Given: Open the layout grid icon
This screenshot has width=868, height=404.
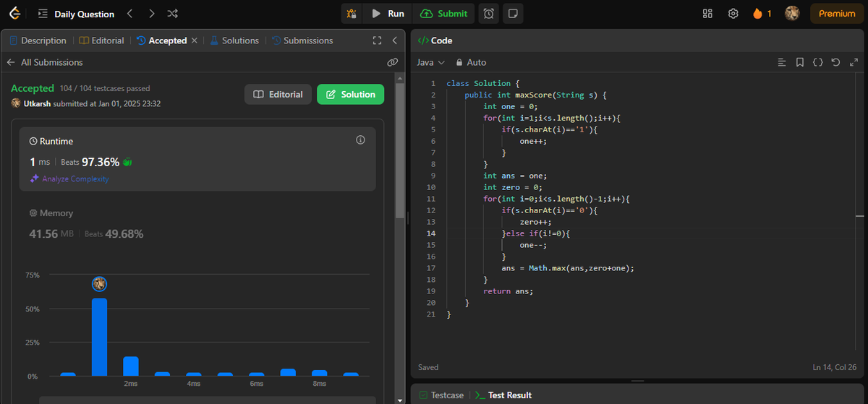Looking at the screenshot, I should pyautogui.click(x=707, y=14).
